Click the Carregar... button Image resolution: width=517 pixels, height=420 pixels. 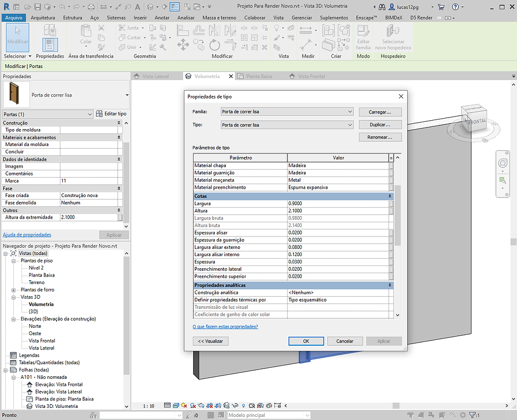tap(380, 112)
